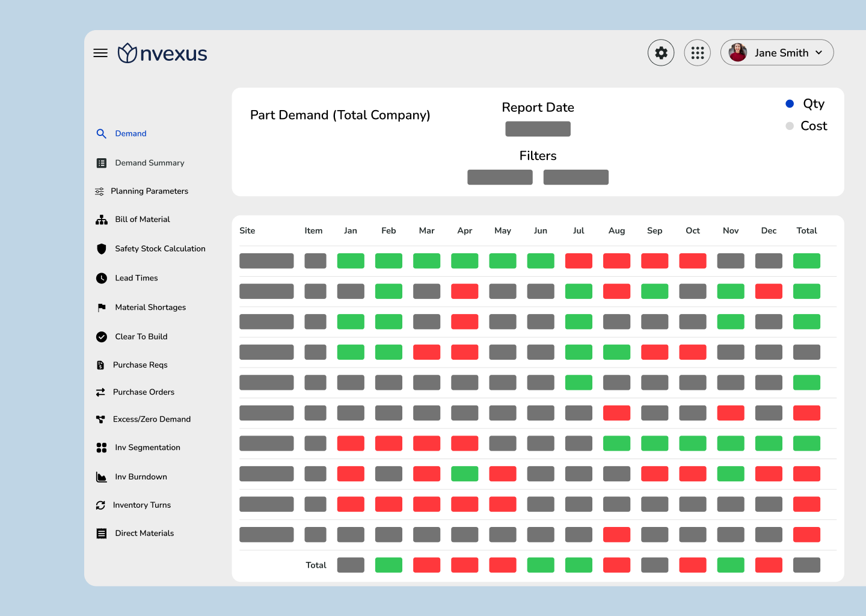The width and height of the screenshot is (866, 616).
Task: Click the Excess/Zero Demand icon
Action: pos(100,419)
